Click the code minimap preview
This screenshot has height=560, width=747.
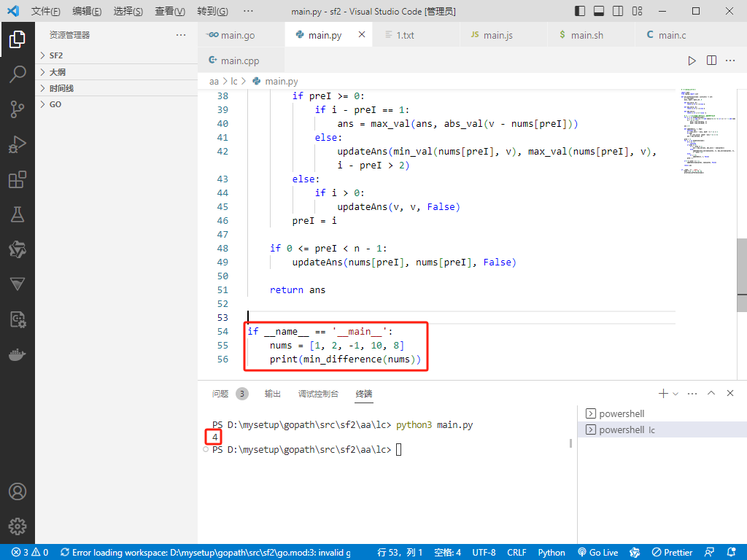706,131
